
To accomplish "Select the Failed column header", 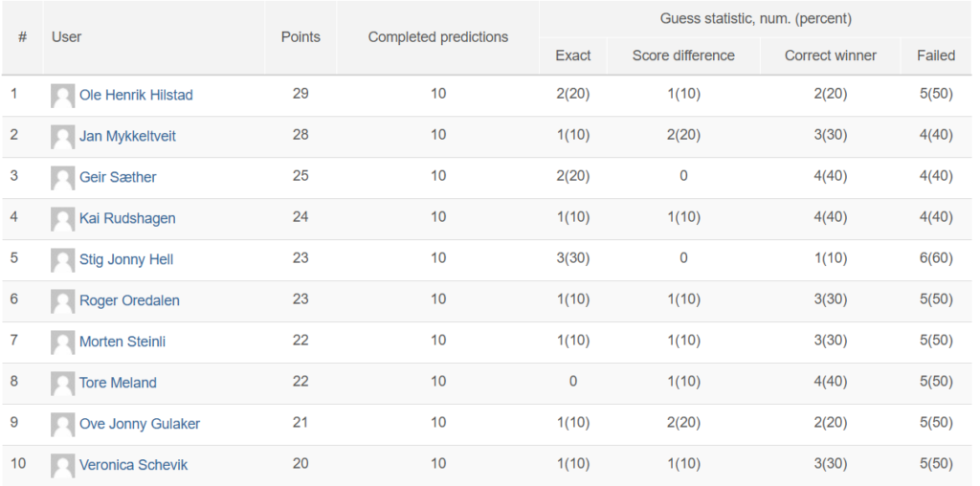I will click(936, 55).
